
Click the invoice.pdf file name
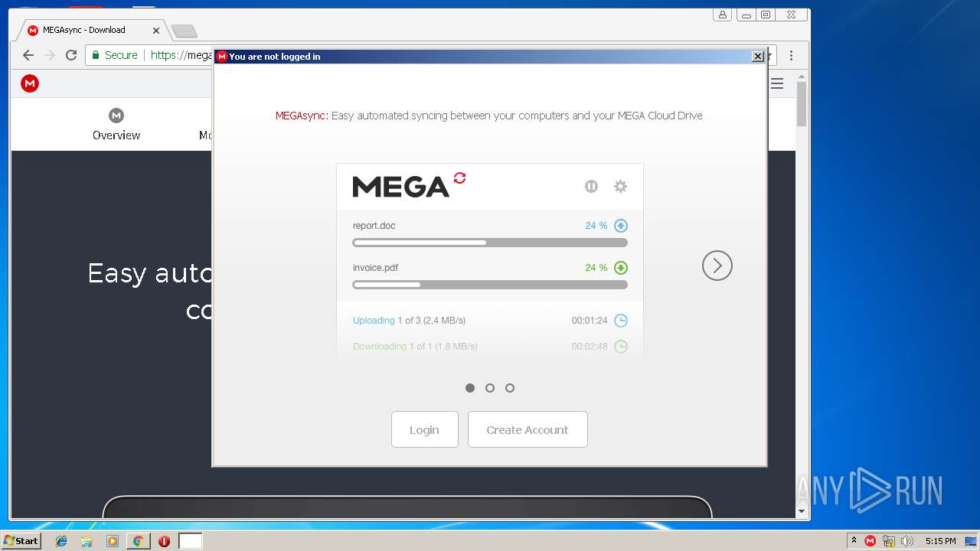[375, 268]
